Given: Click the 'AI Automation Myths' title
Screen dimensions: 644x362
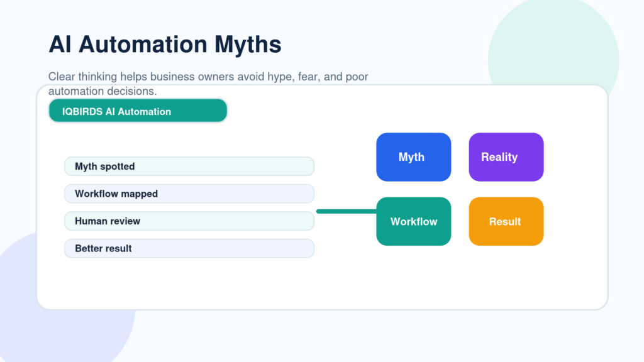Looking at the screenshot, I should pos(165,44).
